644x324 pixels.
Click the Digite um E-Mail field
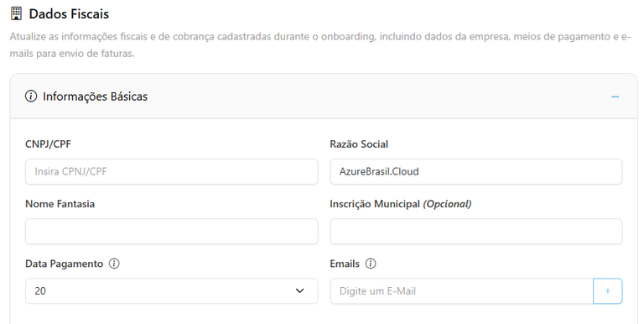coord(462,291)
